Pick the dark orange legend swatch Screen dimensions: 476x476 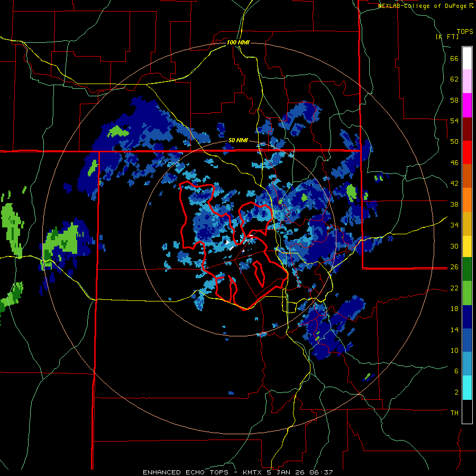click(x=467, y=176)
